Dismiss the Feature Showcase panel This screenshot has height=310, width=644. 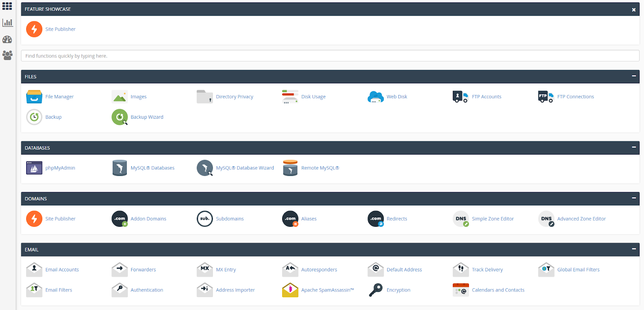[634, 10]
